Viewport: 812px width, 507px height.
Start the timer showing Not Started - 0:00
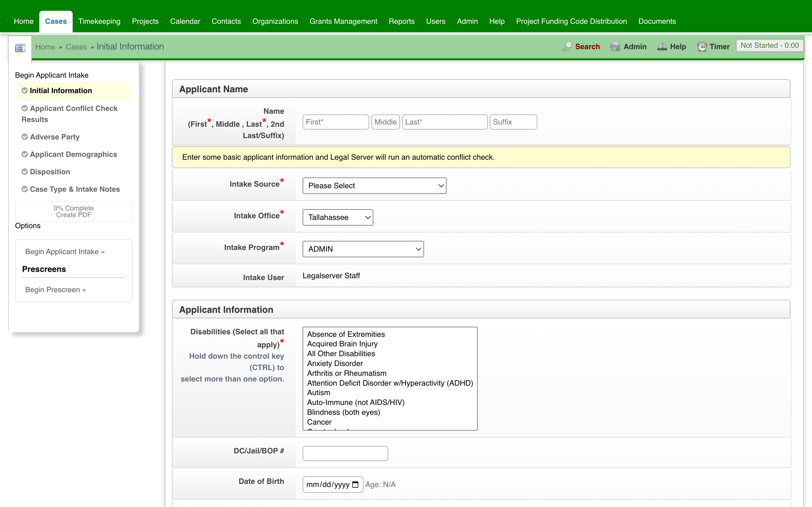tap(770, 45)
